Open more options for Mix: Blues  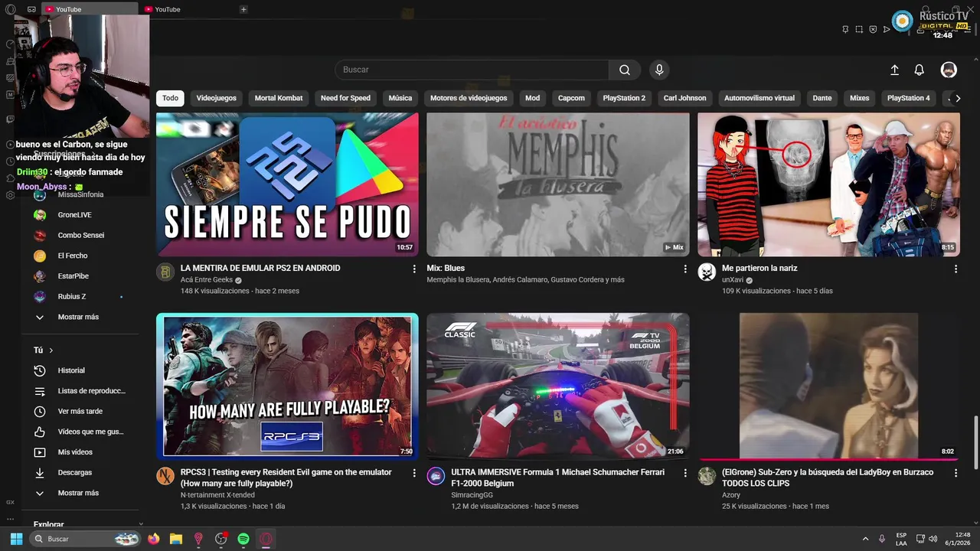[685, 269]
